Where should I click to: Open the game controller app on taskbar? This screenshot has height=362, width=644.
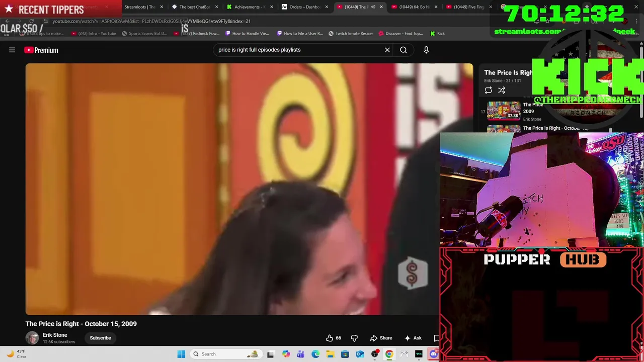pyautogui.click(x=404, y=354)
